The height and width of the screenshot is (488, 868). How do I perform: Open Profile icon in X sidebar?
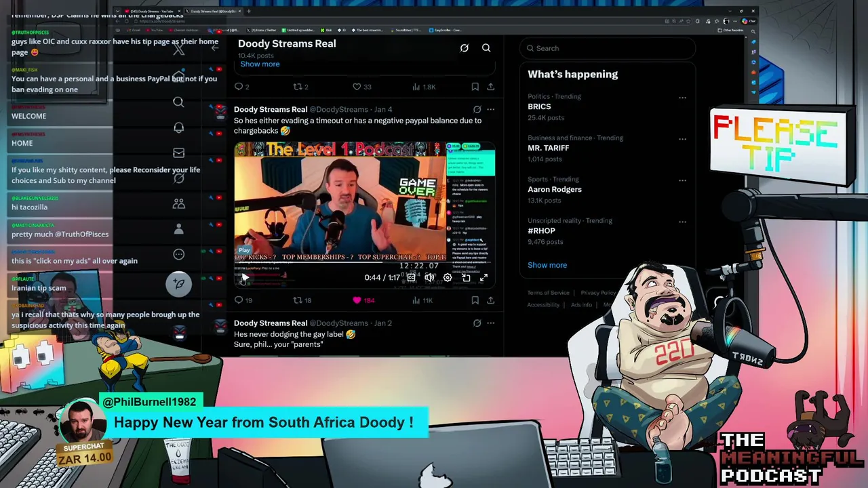(178, 229)
